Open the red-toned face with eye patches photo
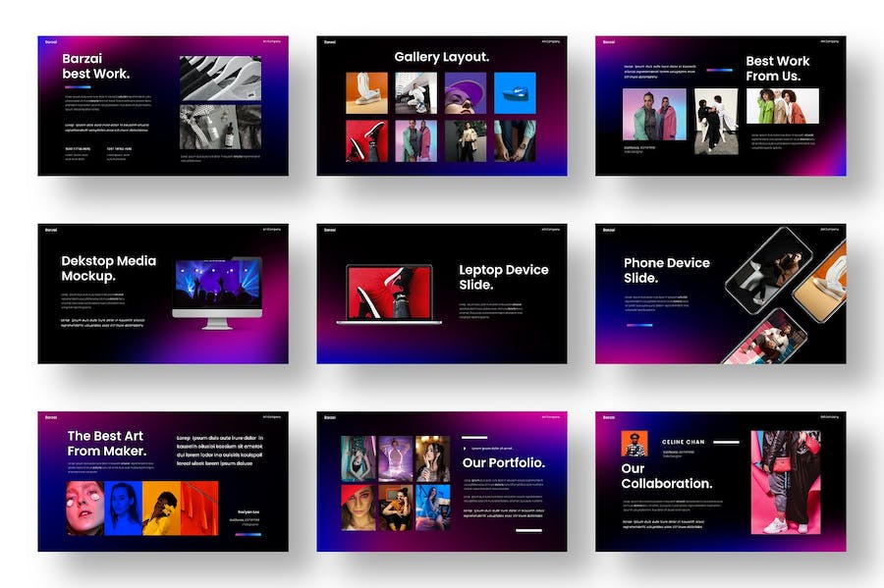The image size is (884, 588). click(x=85, y=508)
